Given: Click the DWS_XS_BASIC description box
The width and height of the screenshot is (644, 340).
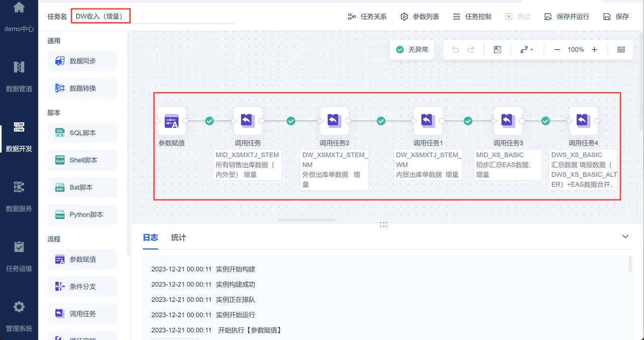Looking at the screenshot, I should [x=584, y=170].
